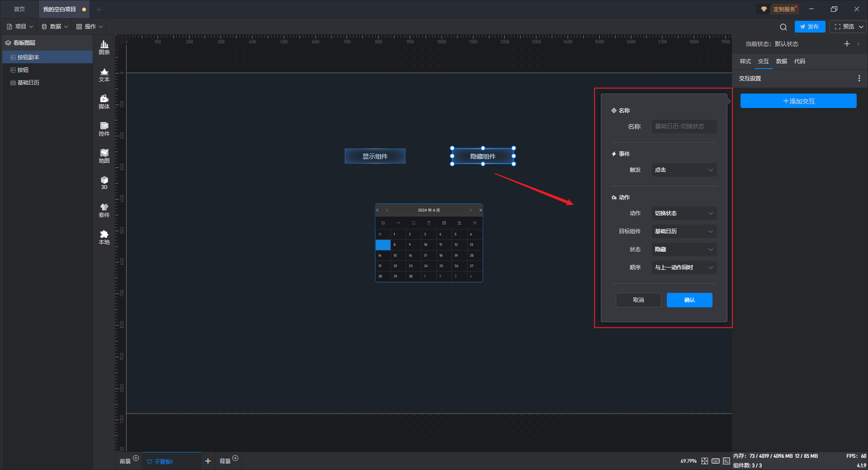The width and height of the screenshot is (868, 470).
Task: Select the 我的空白项目 project tab
Action: tap(63, 9)
